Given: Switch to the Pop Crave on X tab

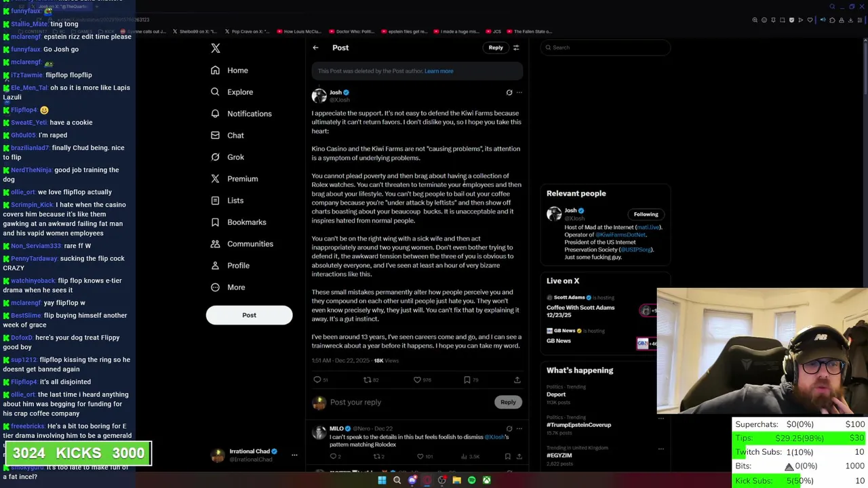Looking at the screenshot, I should (x=247, y=31).
